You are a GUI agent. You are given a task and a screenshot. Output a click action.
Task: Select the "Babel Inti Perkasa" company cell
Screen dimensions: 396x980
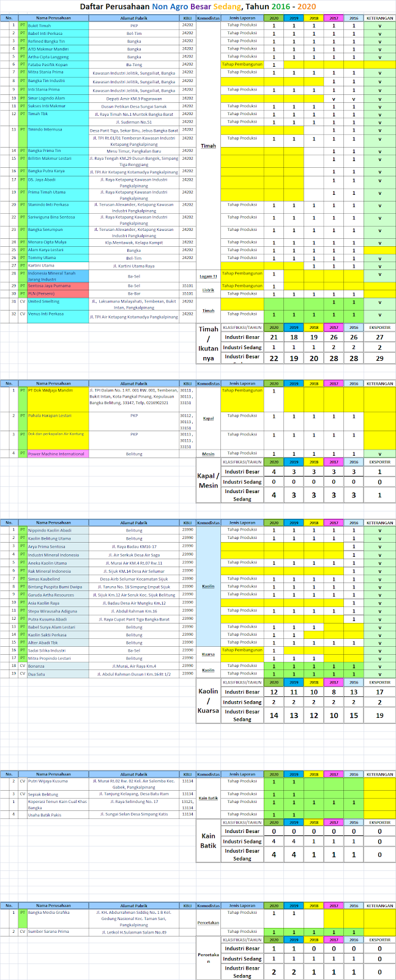[x=58, y=34]
